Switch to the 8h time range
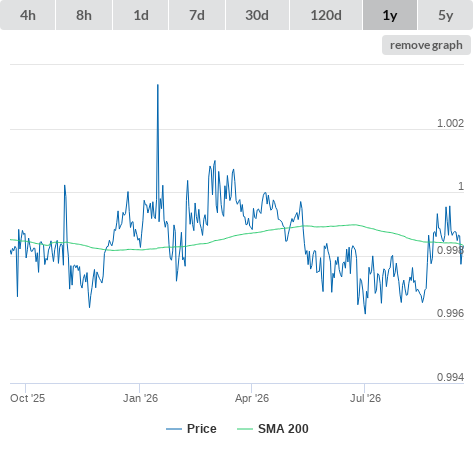Screen dimensions: 474x455 coord(84,15)
